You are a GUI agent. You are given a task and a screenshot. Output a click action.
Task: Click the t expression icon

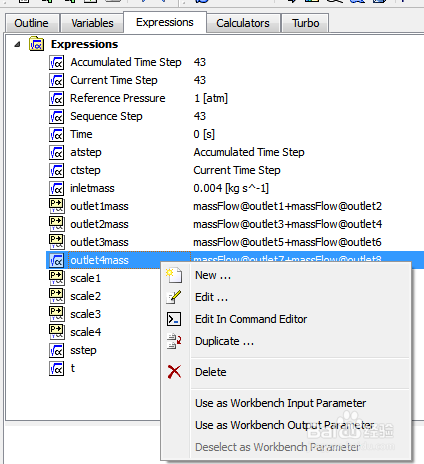pyautogui.click(x=56, y=368)
